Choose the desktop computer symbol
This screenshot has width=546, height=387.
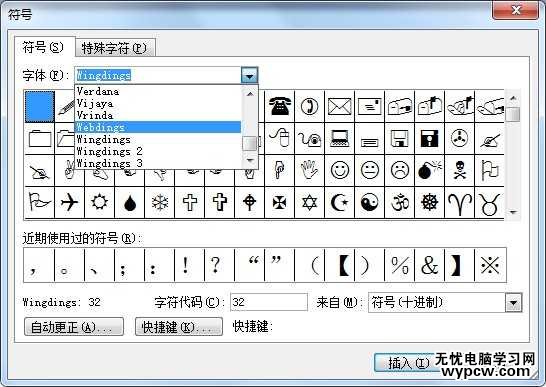[x=340, y=138]
